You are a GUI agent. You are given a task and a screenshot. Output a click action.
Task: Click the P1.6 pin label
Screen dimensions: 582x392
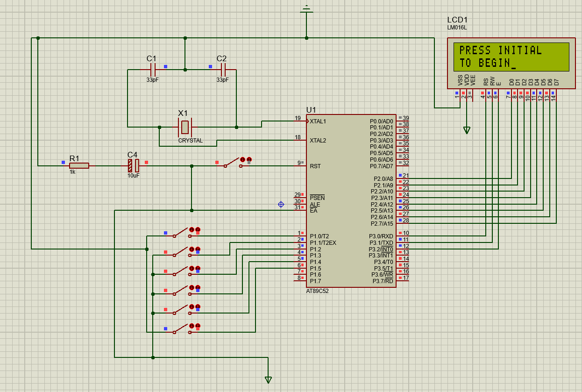(315, 275)
